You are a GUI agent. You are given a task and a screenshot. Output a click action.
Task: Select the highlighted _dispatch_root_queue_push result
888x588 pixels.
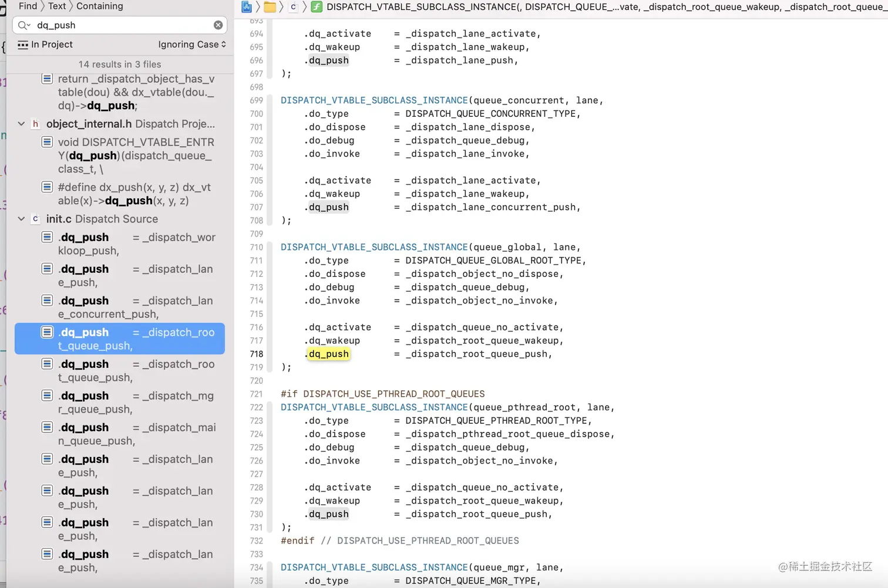coord(120,339)
